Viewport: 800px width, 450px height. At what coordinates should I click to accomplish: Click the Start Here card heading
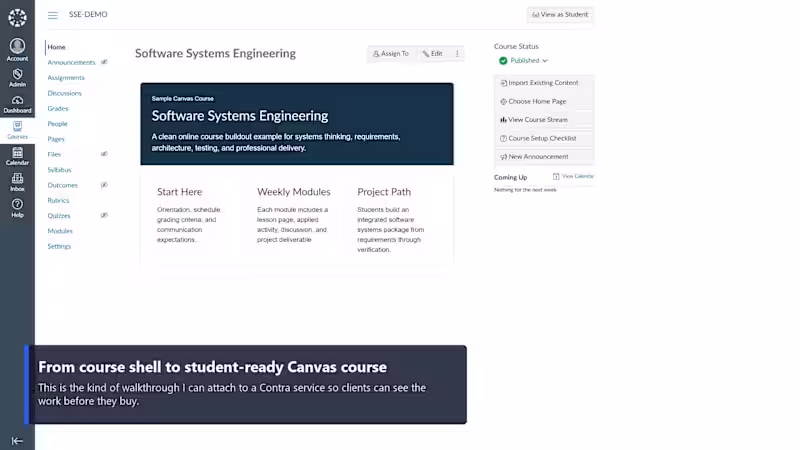point(180,192)
